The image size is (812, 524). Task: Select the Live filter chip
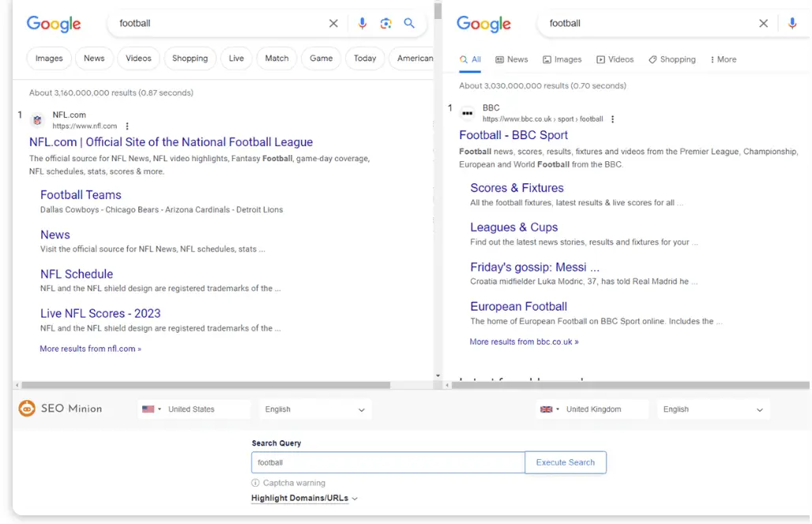click(x=236, y=58)
